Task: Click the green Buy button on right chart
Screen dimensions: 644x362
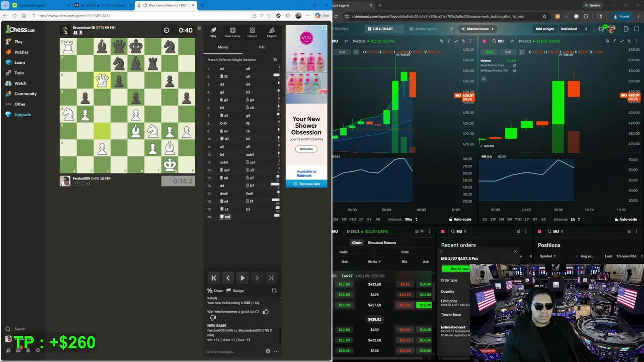Action: [x=489, y=52]
